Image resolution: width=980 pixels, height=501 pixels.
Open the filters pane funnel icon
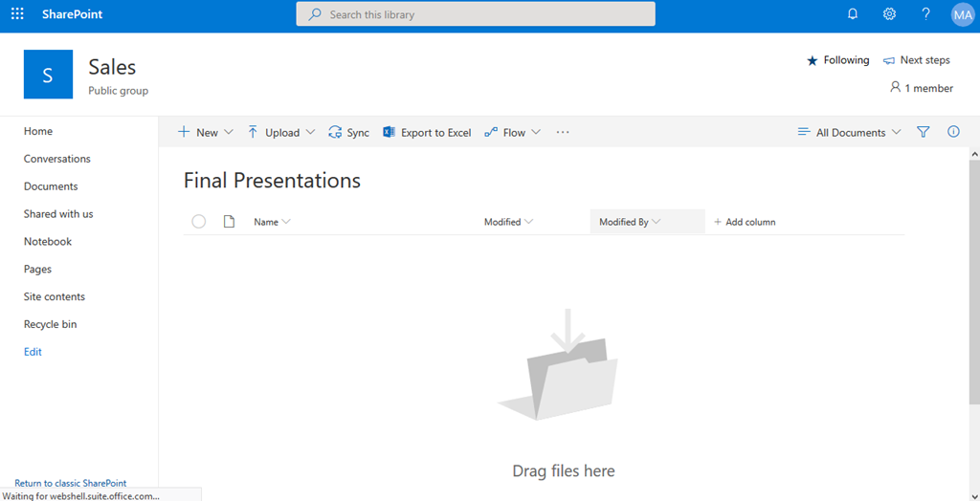click(923, 132)
